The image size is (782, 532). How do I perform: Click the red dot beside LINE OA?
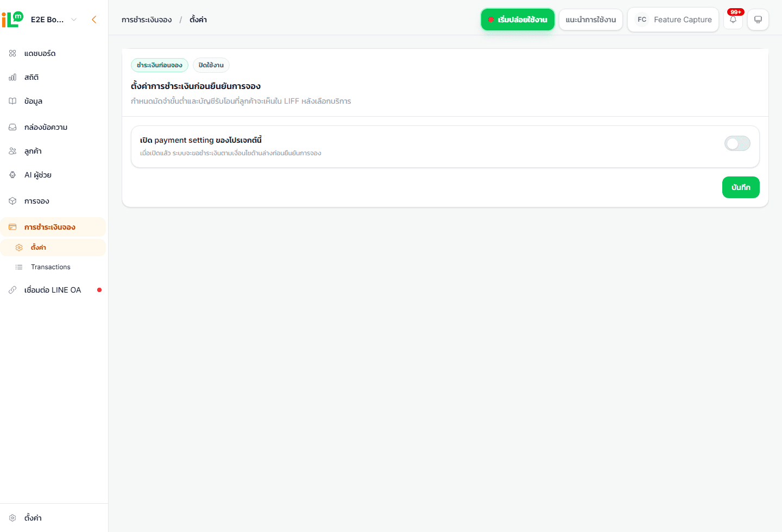point(99,290)
